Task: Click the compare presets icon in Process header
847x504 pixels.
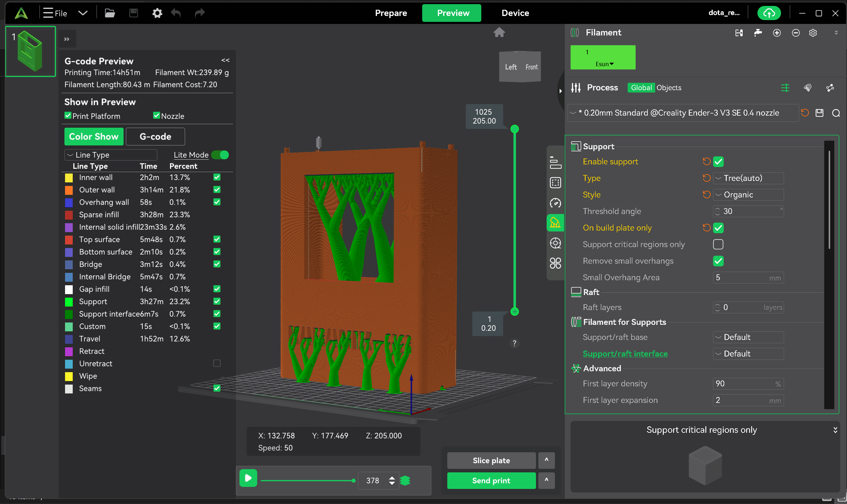Action: click(807, 88)
